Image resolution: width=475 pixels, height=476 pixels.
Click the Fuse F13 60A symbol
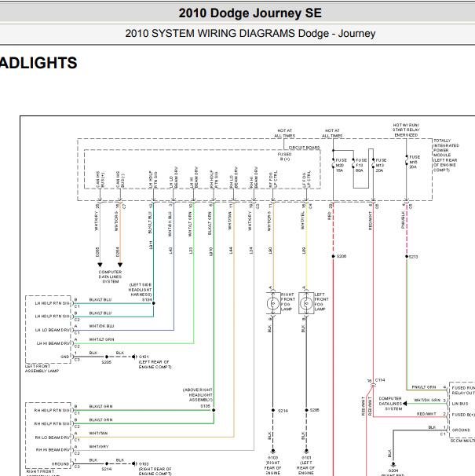353,163
